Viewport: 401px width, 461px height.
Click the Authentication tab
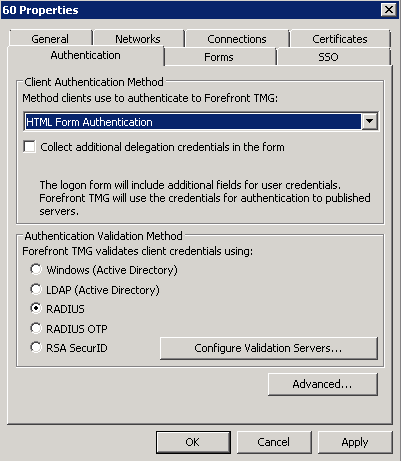point(86,55)
